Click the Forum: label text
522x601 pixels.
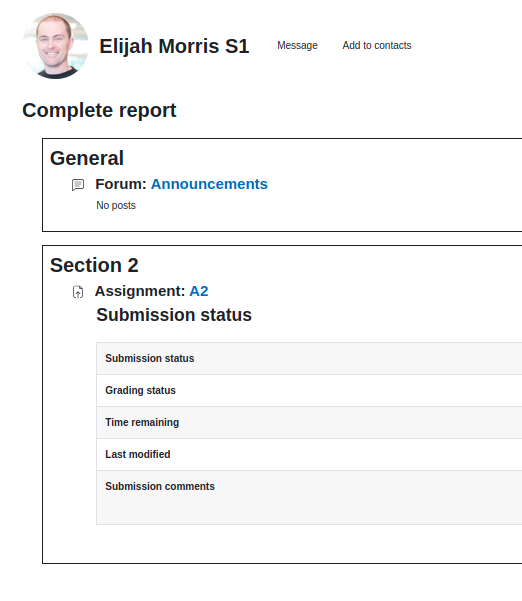121,184
